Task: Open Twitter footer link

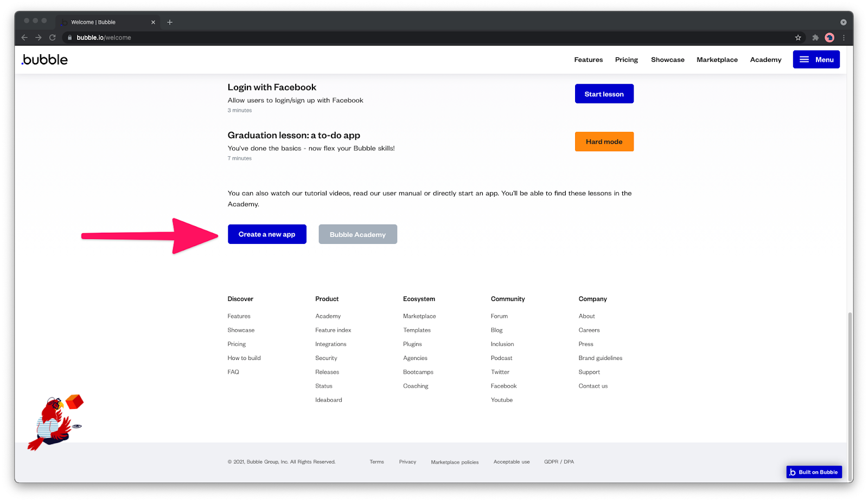Action: click(500, 372)
